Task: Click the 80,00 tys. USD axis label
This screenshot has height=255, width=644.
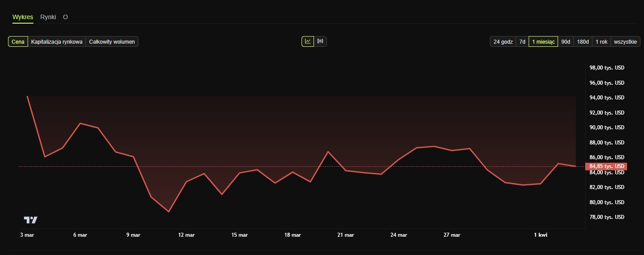Action: (x=607, y=202)
